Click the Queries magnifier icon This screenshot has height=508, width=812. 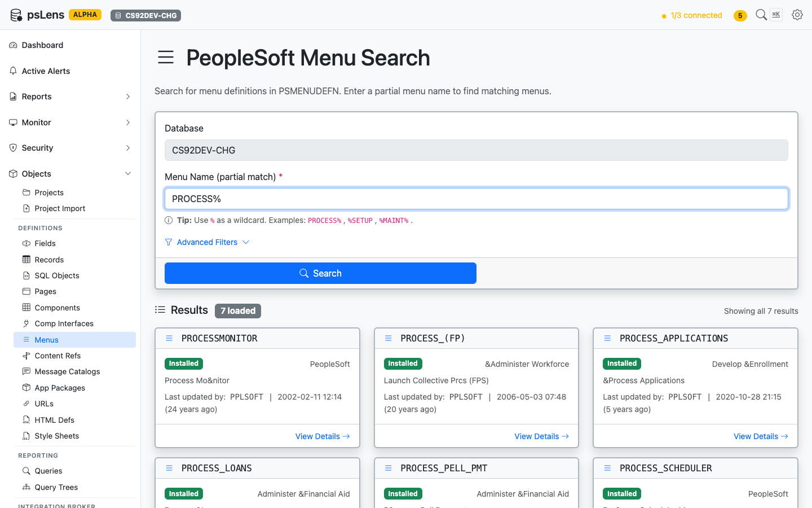[x=27, y=471]
